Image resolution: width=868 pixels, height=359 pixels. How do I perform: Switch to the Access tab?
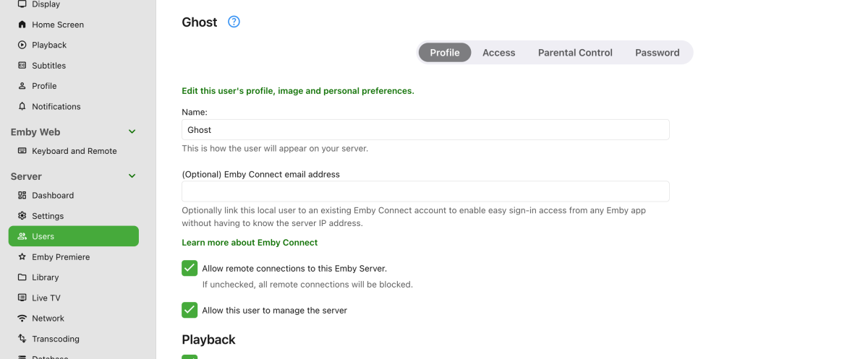tap(499, 52)
